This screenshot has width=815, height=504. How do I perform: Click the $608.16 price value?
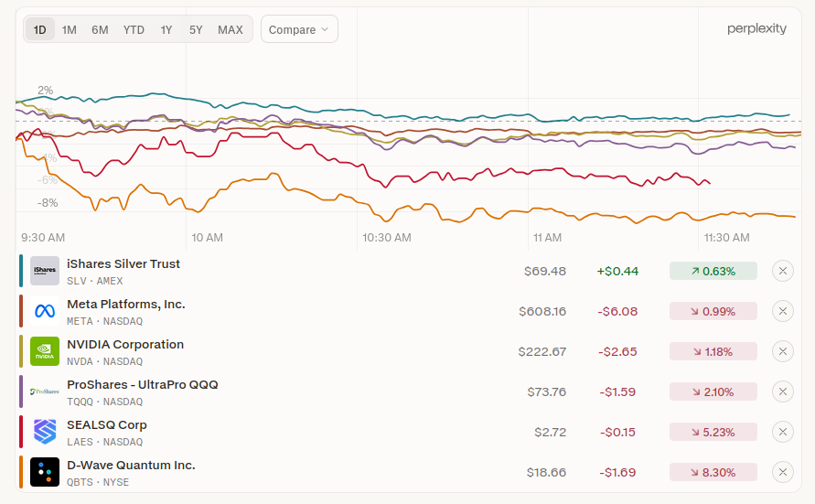(542, 311)
